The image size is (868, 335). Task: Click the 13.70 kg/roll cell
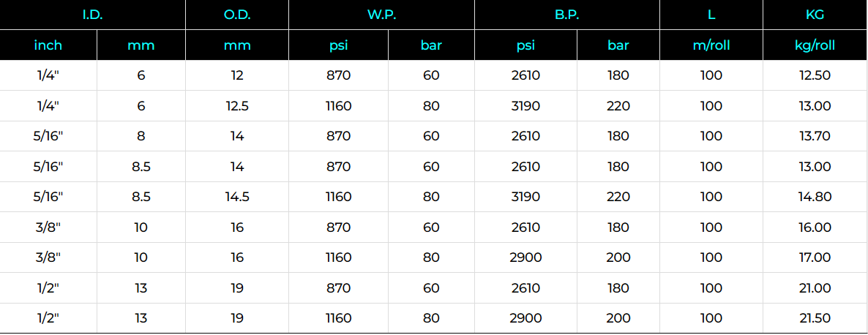coord(815,136)
